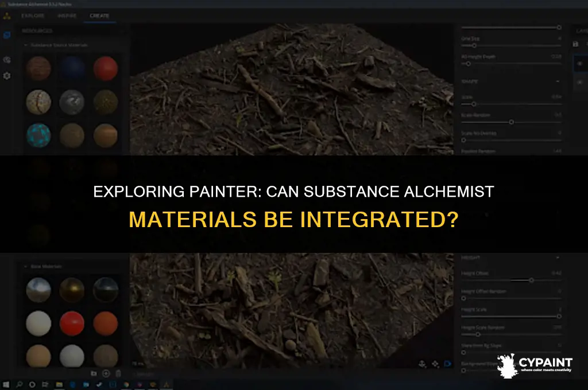Select the tan base material sphere

pyautogui.click(x=38, y=356)
